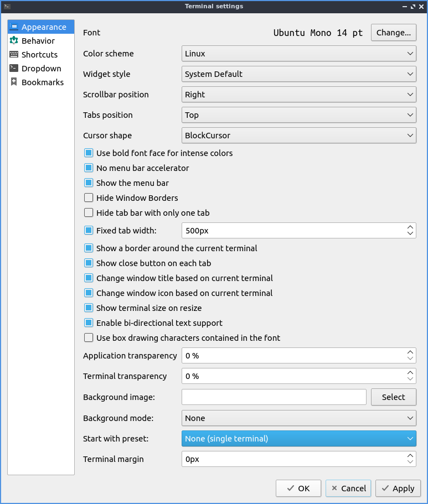Expand the Cursor shape combo box

pos(298,136)
